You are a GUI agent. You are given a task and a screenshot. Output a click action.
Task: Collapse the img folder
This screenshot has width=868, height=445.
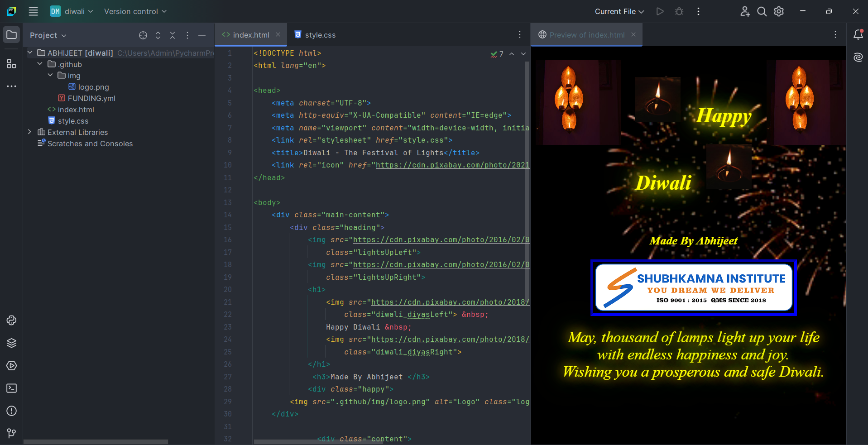click(50, 76)
